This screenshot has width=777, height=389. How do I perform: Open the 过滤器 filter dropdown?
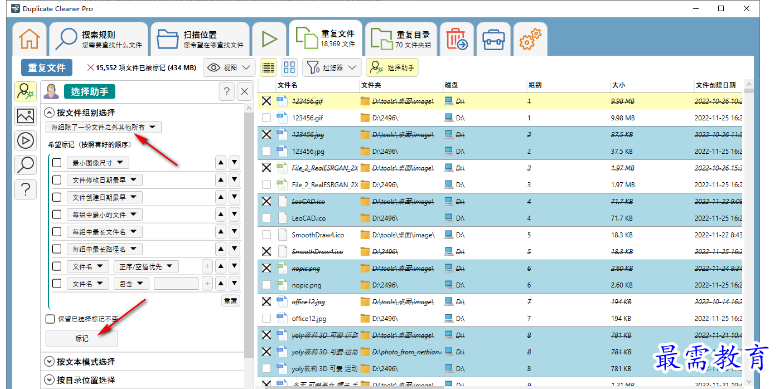pos(331,67)
